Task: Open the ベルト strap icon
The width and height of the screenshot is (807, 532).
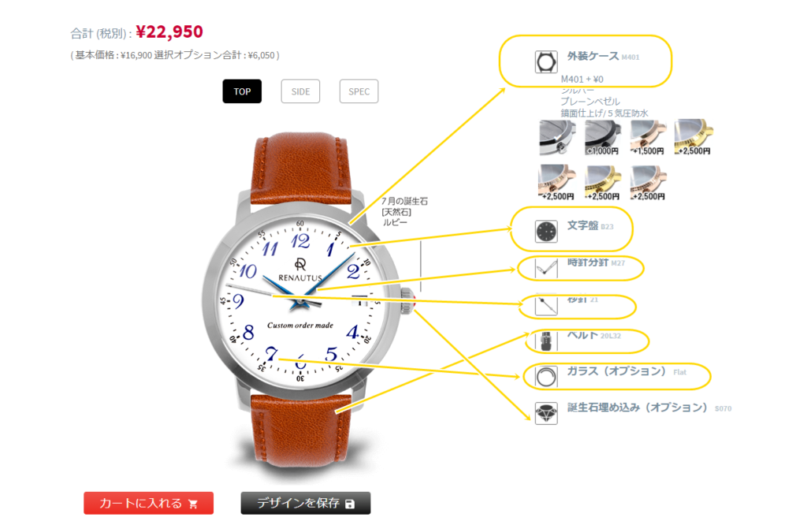Action: tap(546, 341)
